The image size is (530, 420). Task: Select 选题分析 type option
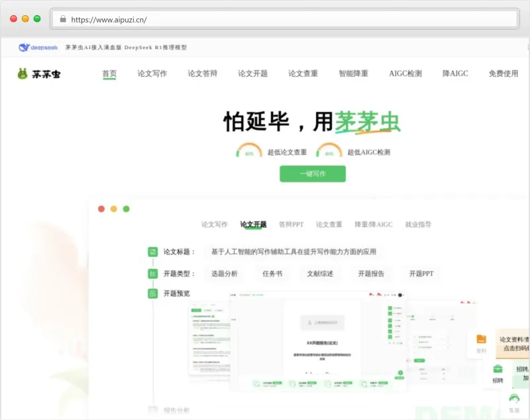pos(225,274)
